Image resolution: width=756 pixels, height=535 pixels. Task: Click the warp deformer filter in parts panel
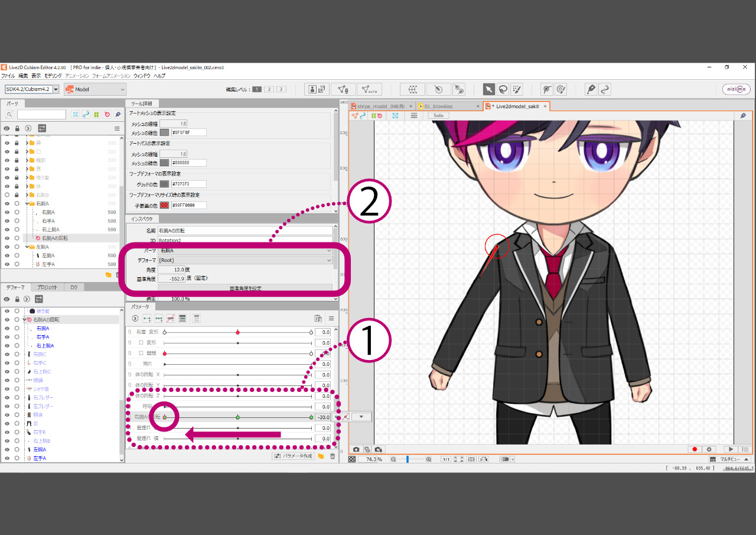[96, 114]
